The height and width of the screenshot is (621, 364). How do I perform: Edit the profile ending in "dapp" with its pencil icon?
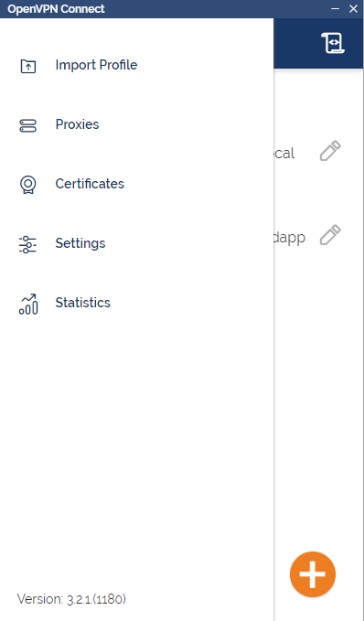[x=330, y=235]
